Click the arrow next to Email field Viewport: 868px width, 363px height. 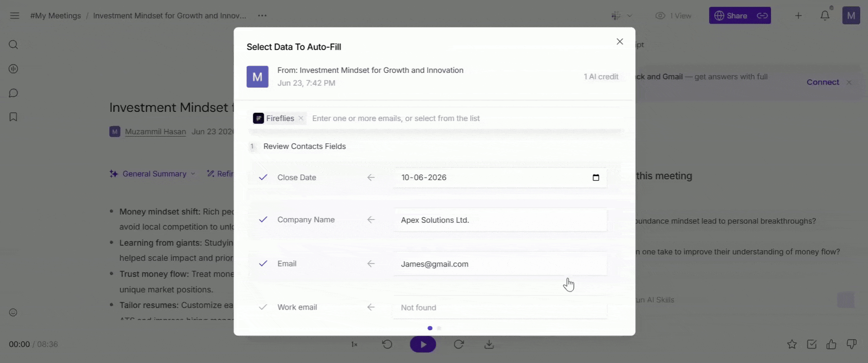[x=371, y=263]
